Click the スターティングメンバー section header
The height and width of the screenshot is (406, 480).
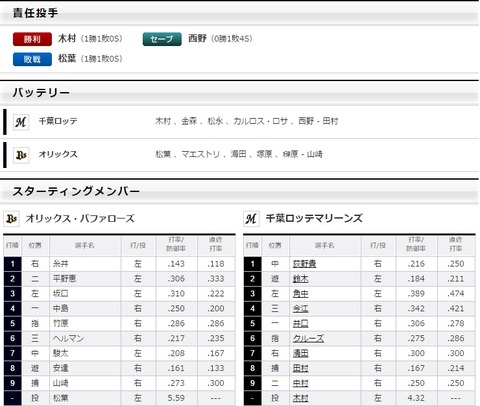tap(76, 191)
